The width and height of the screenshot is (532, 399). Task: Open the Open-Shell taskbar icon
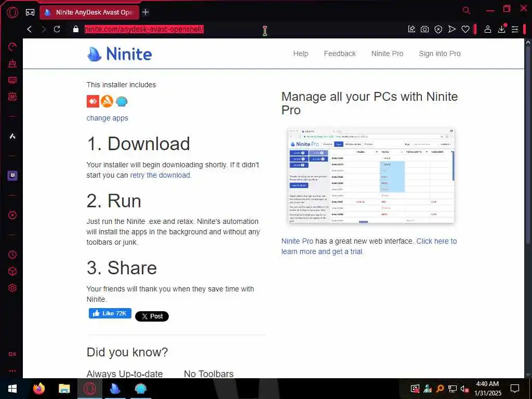pos(140,389)
